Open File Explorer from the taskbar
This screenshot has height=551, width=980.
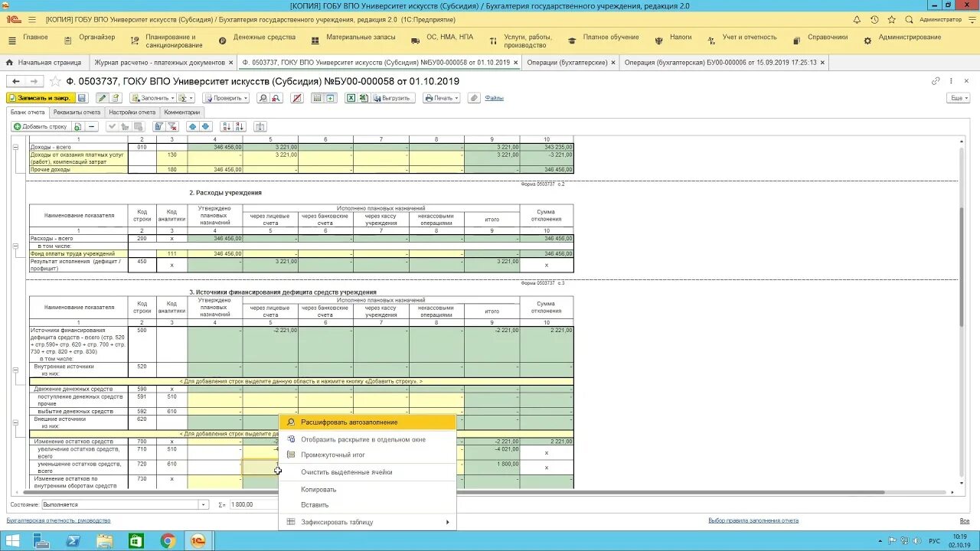(104, 541)
